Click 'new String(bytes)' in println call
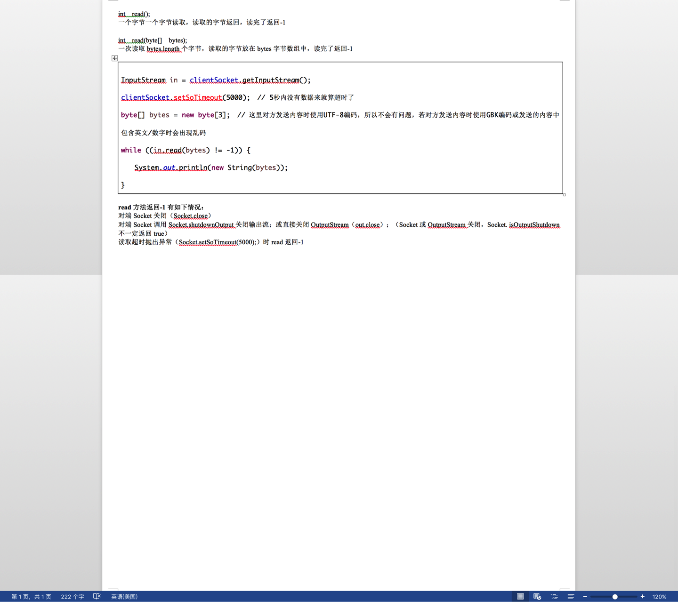Screen dimensions: 678x616 click(246, 168)
